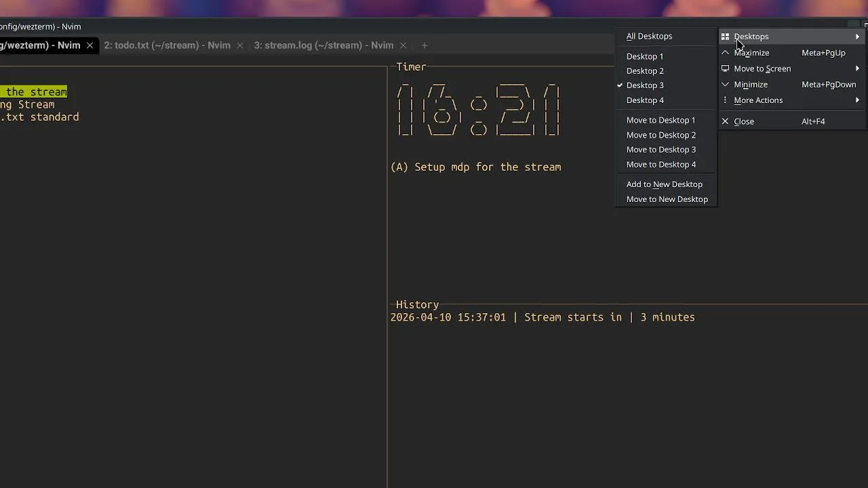868x488 pixels.
Task: Click the More Actions three-dots icon
Action: coord(725,100)
